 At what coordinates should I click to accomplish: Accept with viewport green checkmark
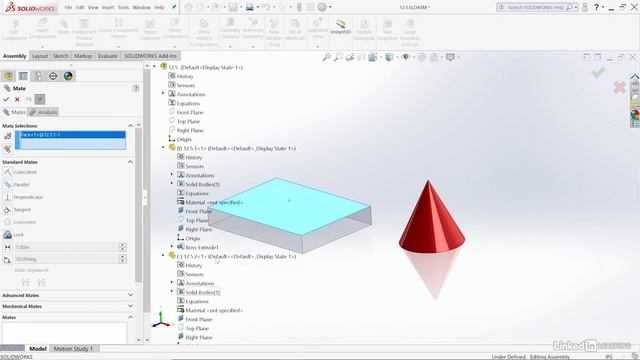(598, 73)
